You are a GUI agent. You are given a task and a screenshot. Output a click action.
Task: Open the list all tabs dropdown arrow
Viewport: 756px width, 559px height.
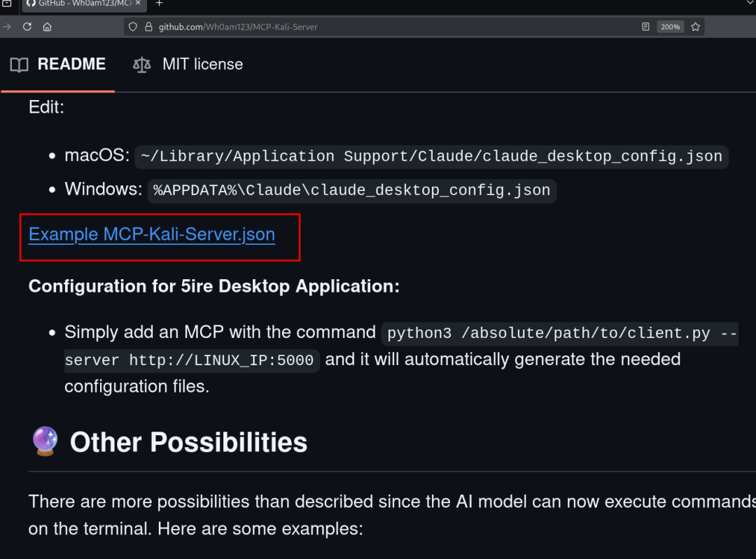[x=750, y=3]
